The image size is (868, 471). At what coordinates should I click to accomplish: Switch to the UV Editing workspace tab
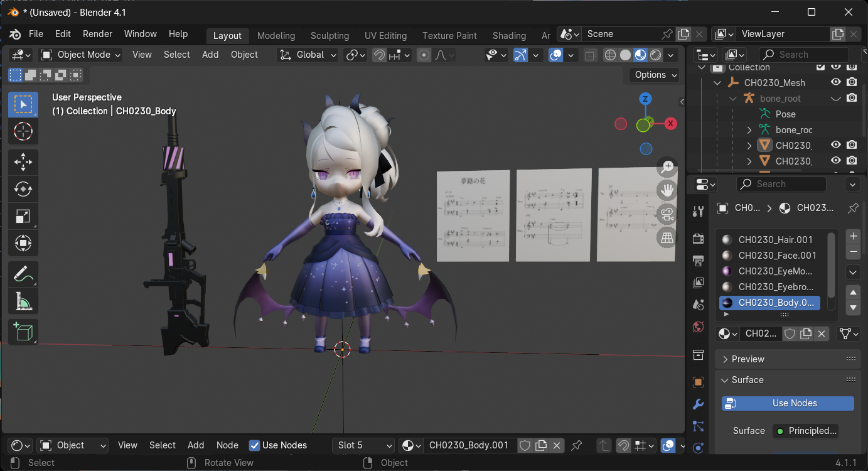[385, 36]
